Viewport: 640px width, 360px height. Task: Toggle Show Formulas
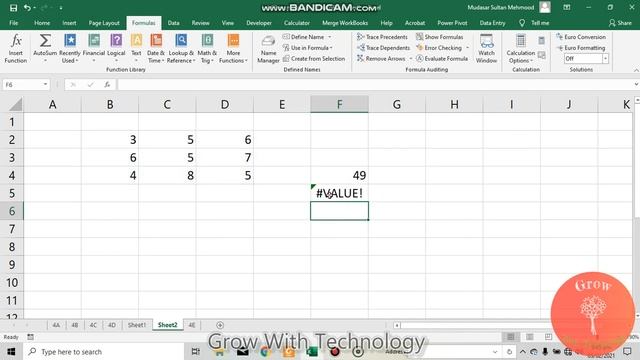pyautogui.click(x=440, y=37)
